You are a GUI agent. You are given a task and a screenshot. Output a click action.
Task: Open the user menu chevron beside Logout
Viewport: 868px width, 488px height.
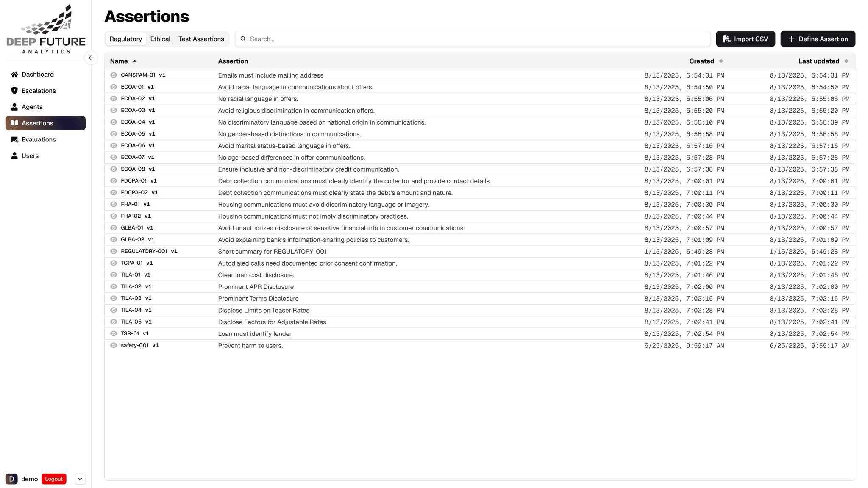(80, 479)
